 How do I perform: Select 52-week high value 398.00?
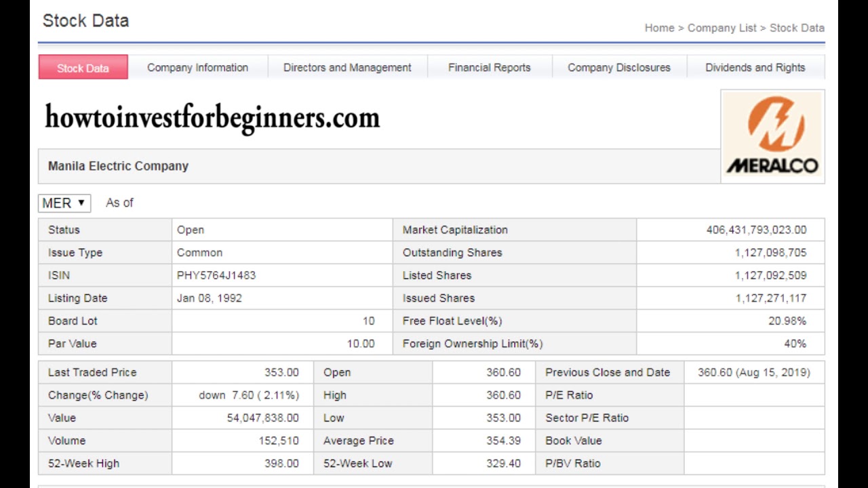tap(281, 464)
